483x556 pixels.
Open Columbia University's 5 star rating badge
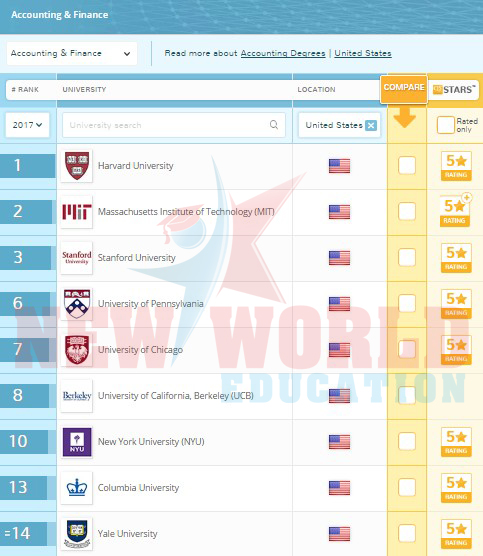pyautogui.click(x=456, y=488)
